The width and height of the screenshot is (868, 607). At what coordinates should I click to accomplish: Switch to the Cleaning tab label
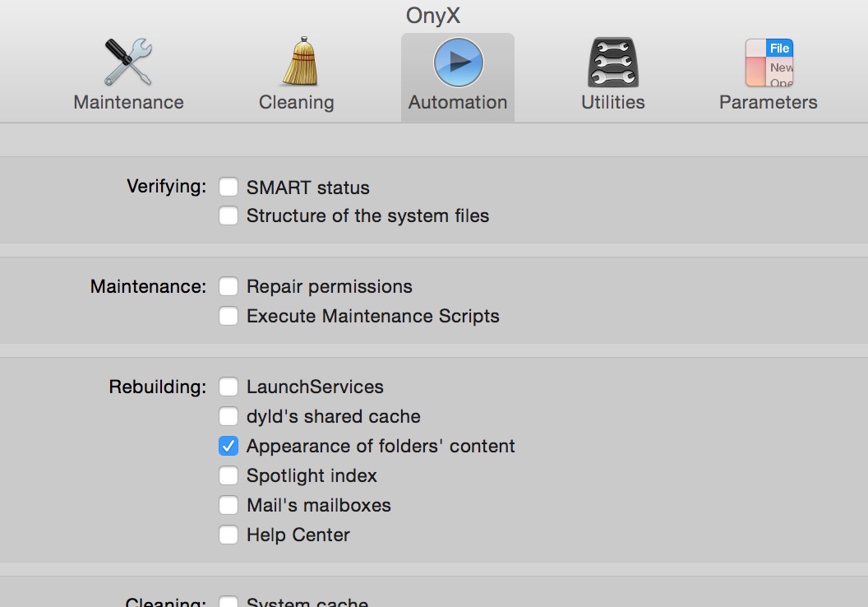pos(296,103)
